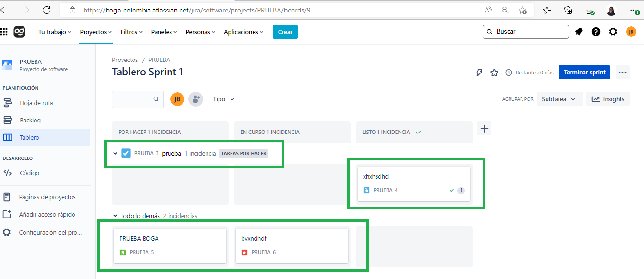Go to Hoja de ruta in sidebar

tap(45, 103)
